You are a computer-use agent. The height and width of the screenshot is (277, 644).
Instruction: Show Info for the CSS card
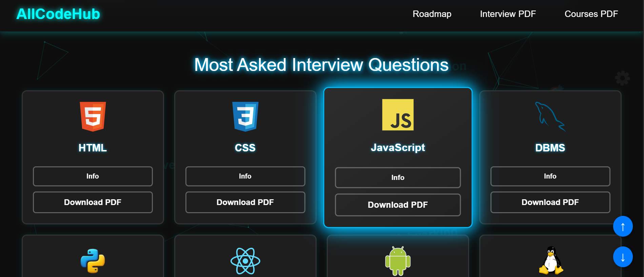[x=245, y=176]
